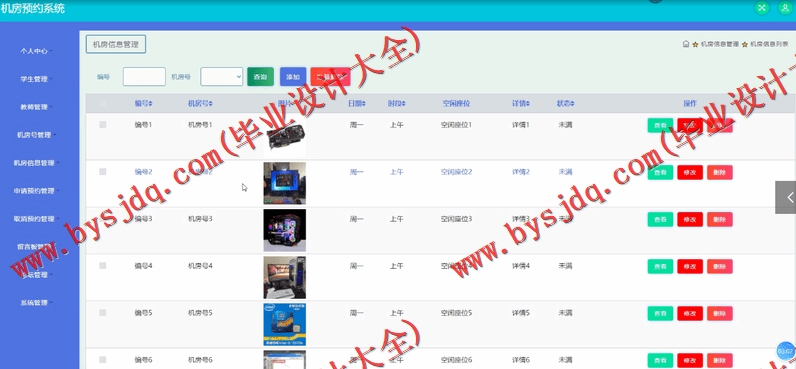The height and width of the screenshot is (369, 796).
Task: Click the green 查询 search button
Action: [260, 77]
